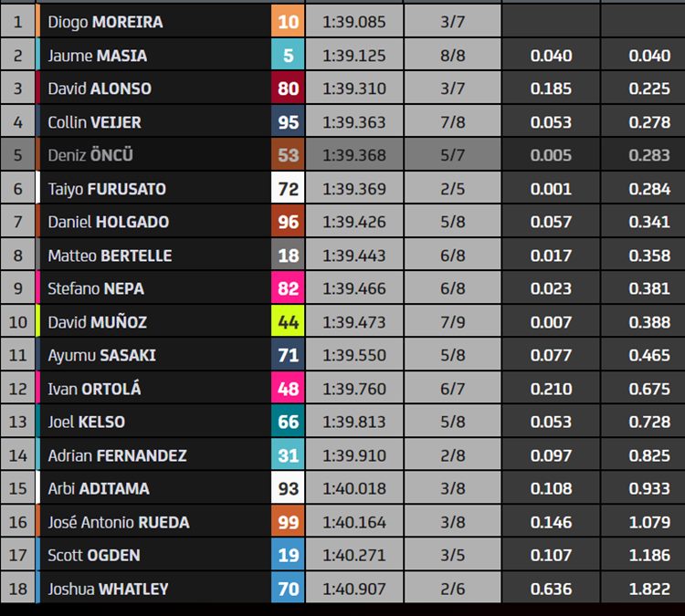The height and width of the screenshot is (616, 685).
Task: Select lap time 1:39.085
Action: 353,21
